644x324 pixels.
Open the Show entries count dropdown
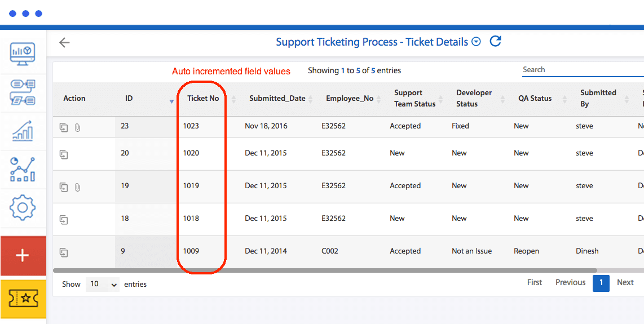click(103, 285)
